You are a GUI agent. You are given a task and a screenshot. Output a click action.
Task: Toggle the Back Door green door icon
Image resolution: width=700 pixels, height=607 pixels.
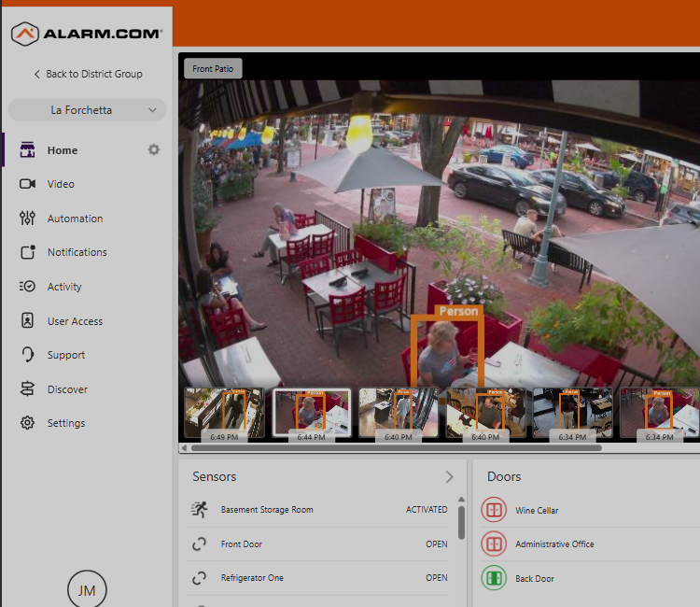coord(494,578)
